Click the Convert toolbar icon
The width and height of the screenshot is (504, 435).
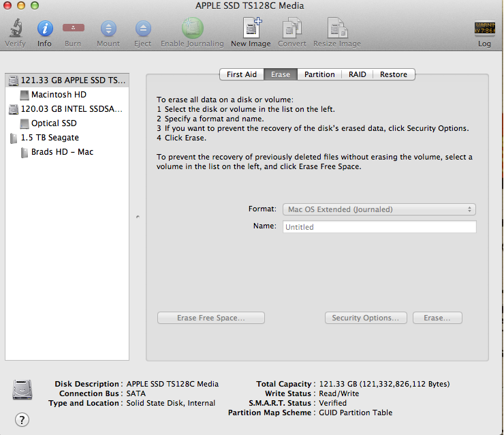point(292,28)
